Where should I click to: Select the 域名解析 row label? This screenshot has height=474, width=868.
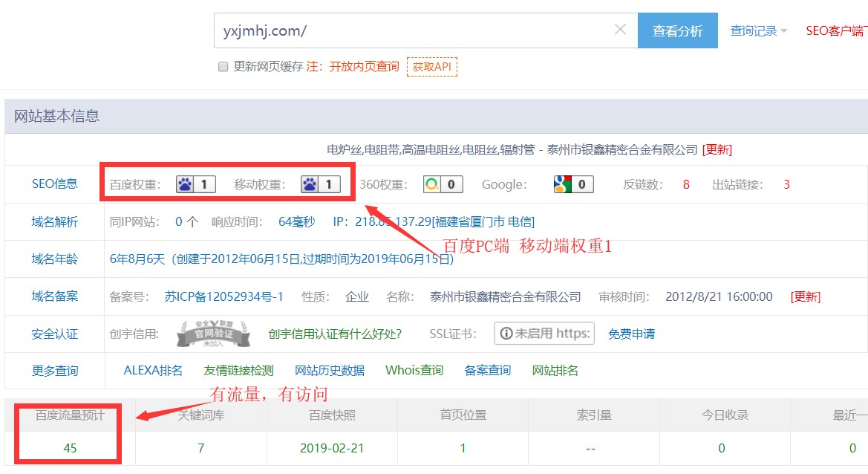point(55,222)
